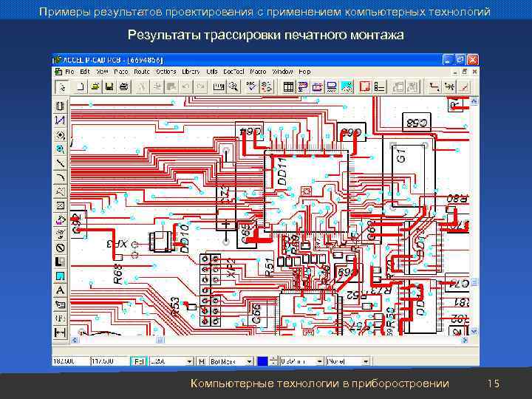Image resolution: width=532 pixels, height=399 pixels.
Task: Select the Place Line tool
Action: (x=60, y=163)
